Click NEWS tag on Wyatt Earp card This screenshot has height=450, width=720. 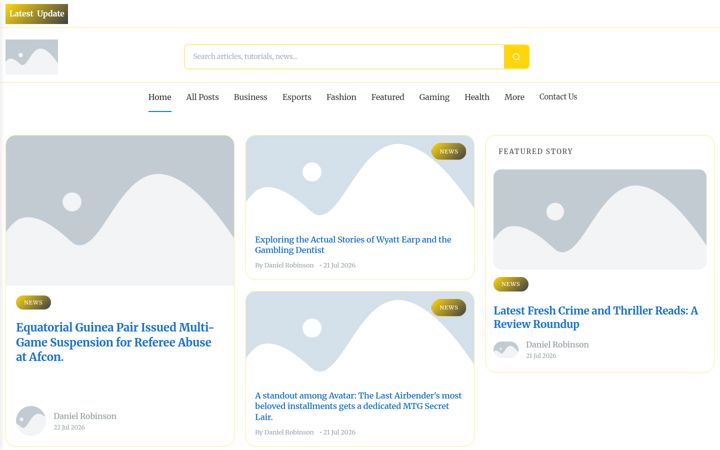coord(449,152)
